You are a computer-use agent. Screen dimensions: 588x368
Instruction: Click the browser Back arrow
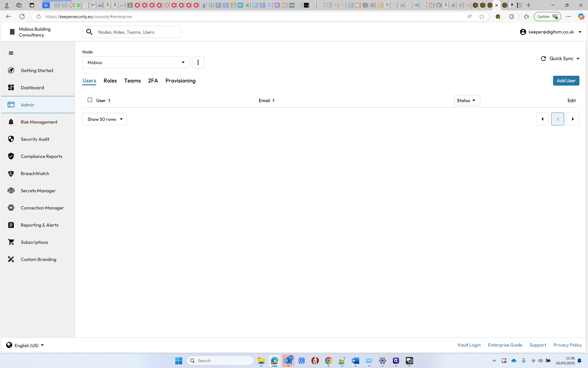(9, 17)
